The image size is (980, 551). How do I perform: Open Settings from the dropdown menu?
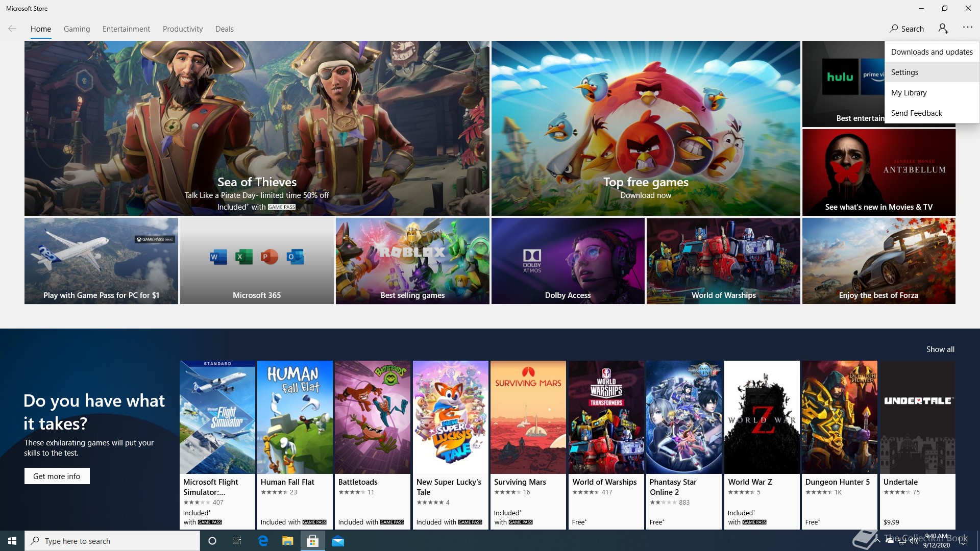pyautogui.click(x=932, y=72)
